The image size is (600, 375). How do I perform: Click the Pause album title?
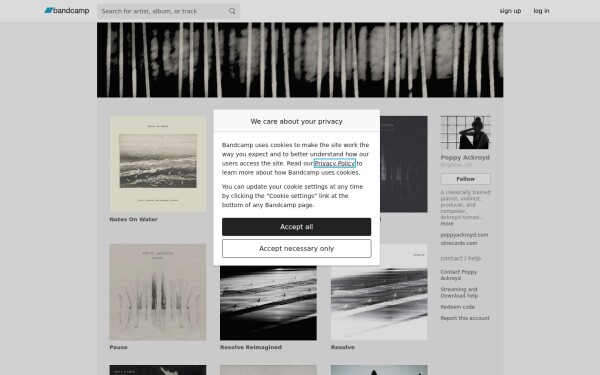[x=118, y=347]
